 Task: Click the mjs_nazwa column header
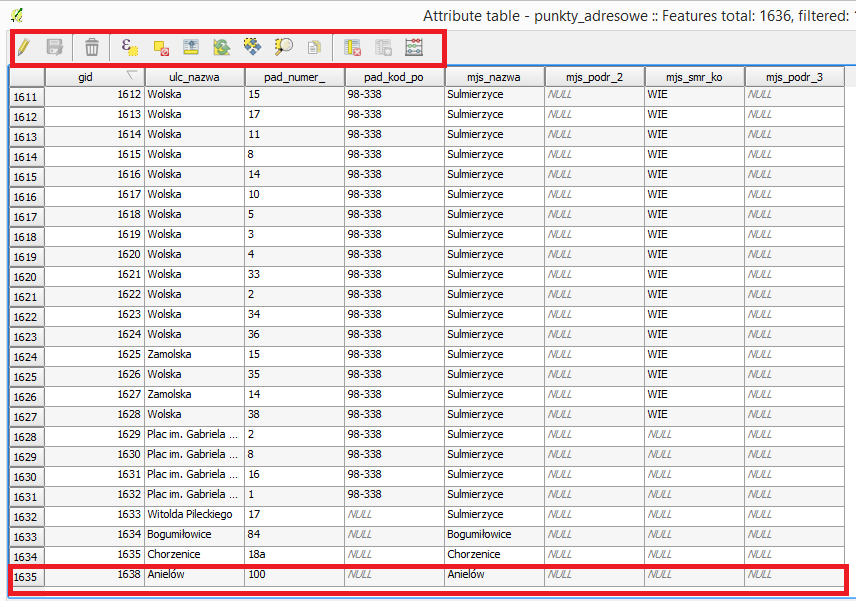click(495, 77)
